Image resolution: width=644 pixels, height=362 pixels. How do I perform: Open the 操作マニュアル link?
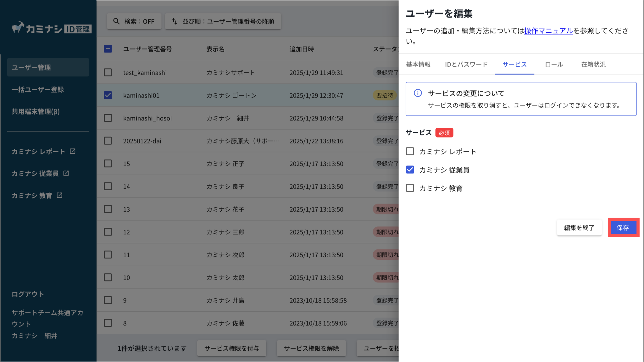coord(548,31)
